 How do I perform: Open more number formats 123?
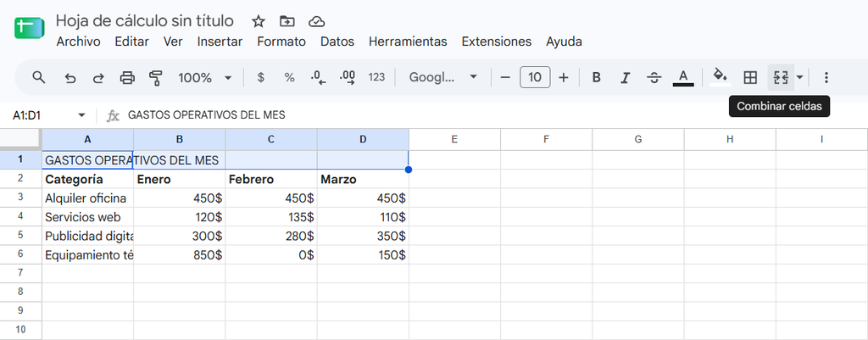376,77
